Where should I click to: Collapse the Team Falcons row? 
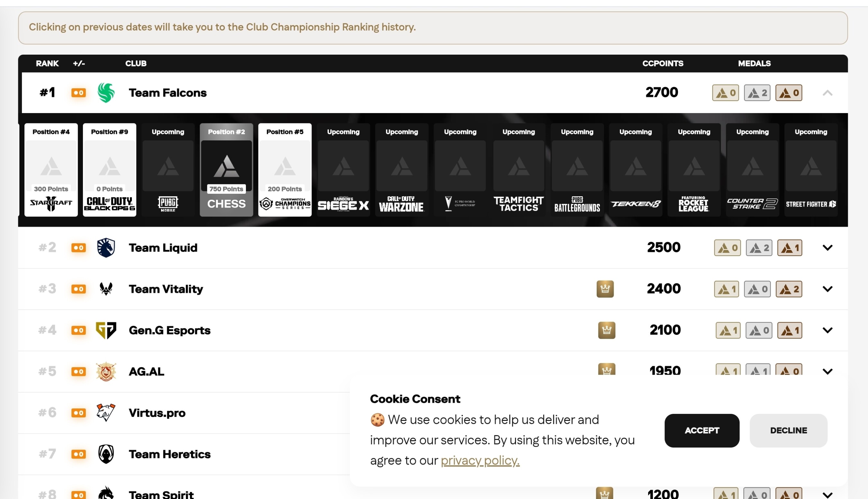pyautogui.click(x=827, y=93)
